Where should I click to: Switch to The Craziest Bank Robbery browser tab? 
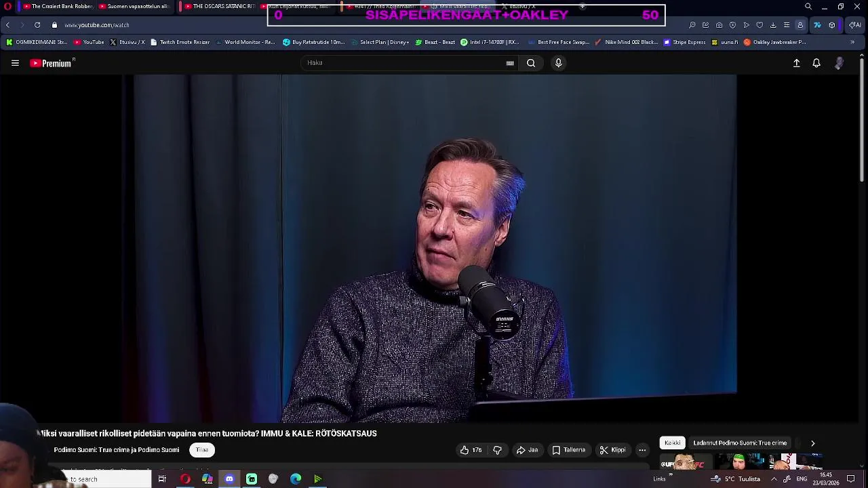click(x=58, y=7)
